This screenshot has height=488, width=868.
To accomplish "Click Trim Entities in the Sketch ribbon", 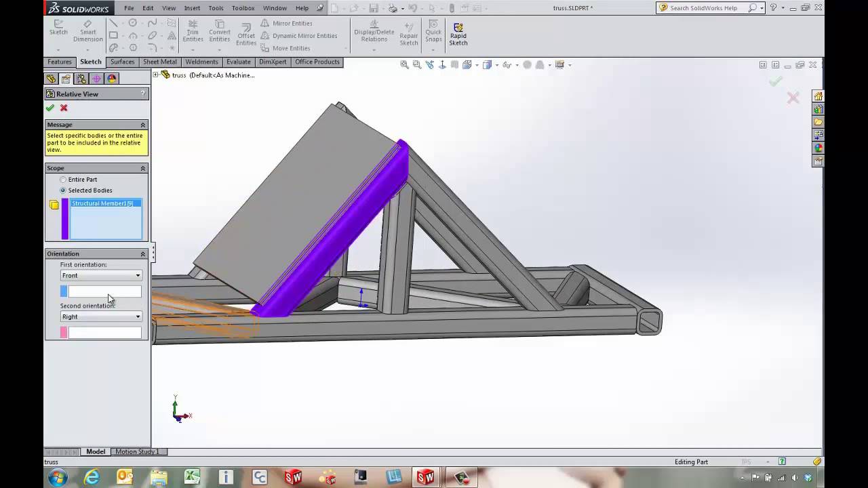I will (193, 31).
